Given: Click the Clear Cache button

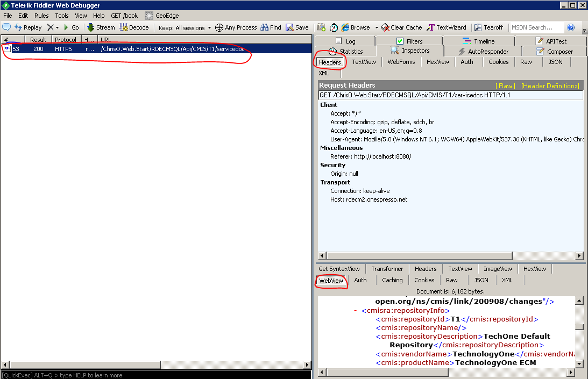Looking at the screenshot, I should pos(402,27).
